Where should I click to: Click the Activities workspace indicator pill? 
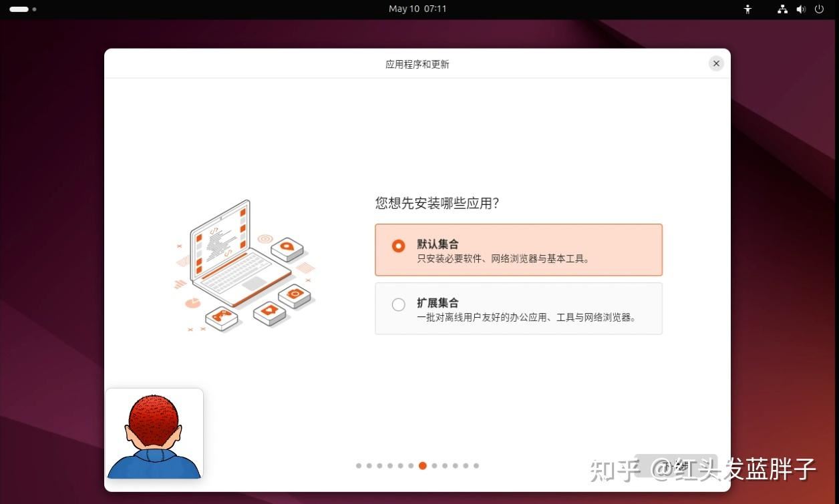click(19, 9)
